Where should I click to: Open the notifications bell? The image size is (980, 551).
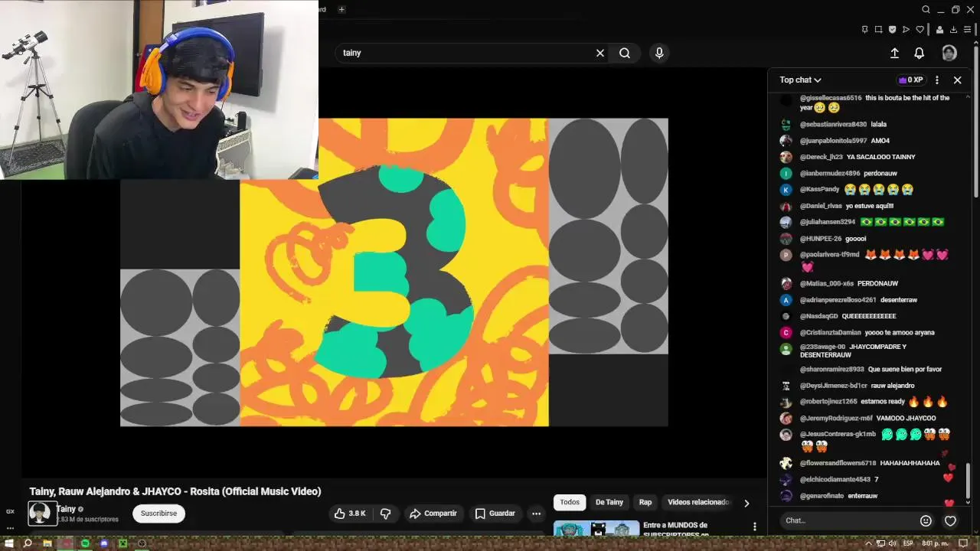pyautogui.click(x=920, y=53)
